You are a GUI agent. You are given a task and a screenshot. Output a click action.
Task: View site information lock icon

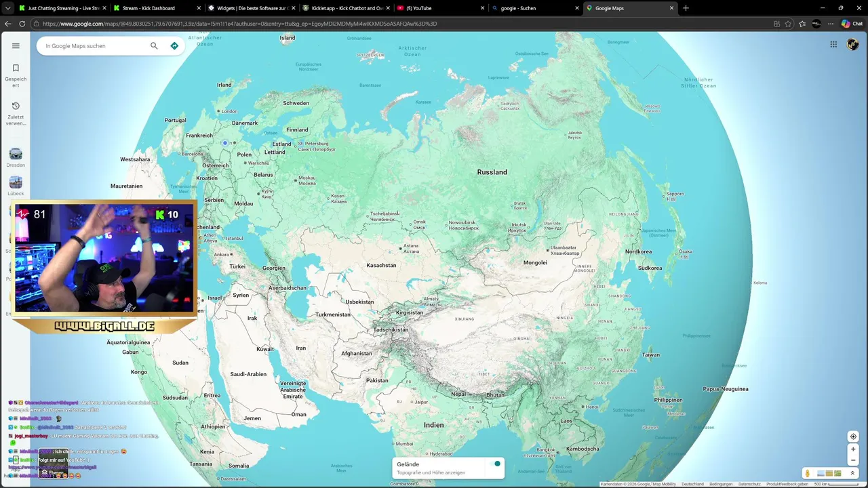click(37, 24)
